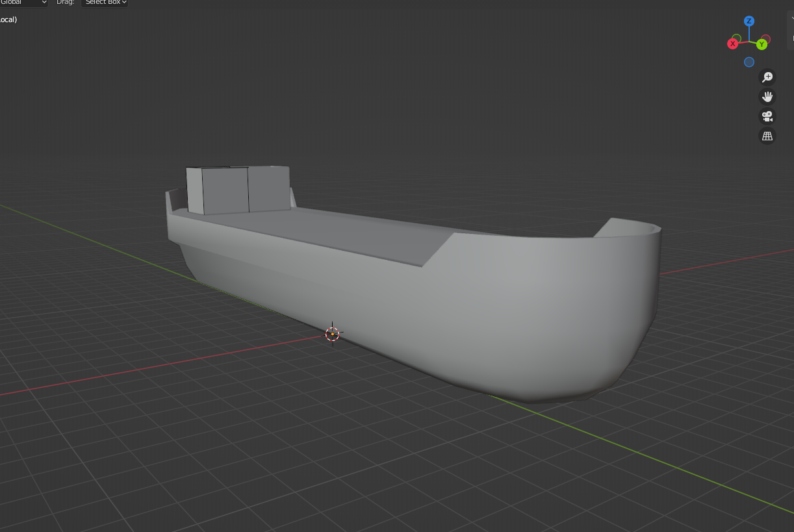794x532 pixels.
Task: Click the dim green negative Y gizmo circle
Action: 736,38
